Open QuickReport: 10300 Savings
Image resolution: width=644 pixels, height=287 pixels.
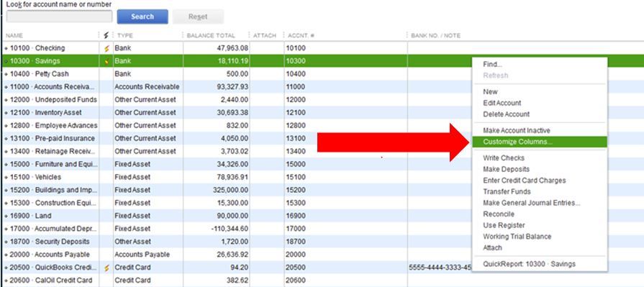point(529,264)
